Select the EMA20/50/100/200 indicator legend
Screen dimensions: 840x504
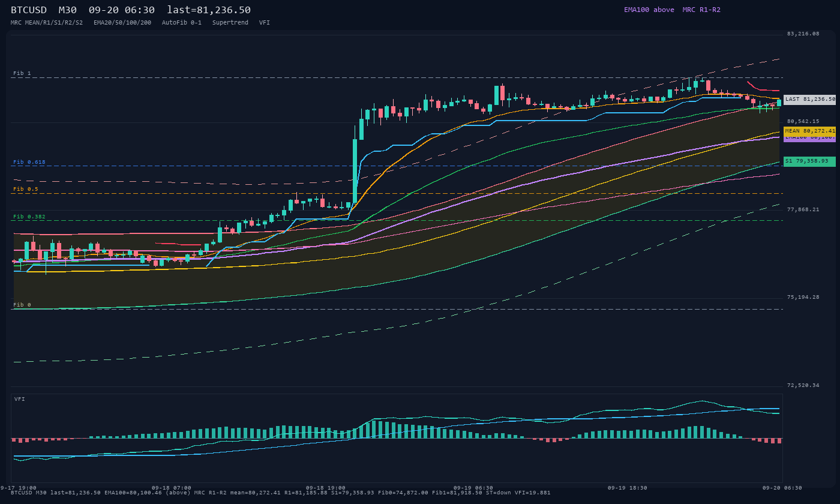tap(122, 22)
